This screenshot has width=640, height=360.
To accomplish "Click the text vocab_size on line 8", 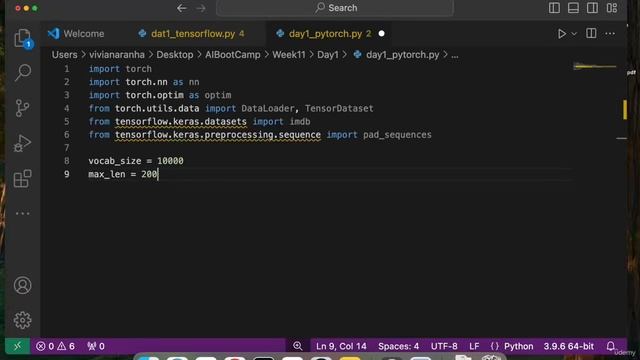I will [x=115, y=161].
